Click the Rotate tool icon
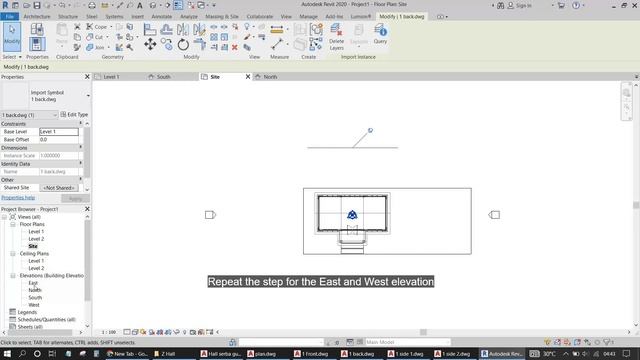Viewport: 640px width, 360px height. [x=183, y=44]
